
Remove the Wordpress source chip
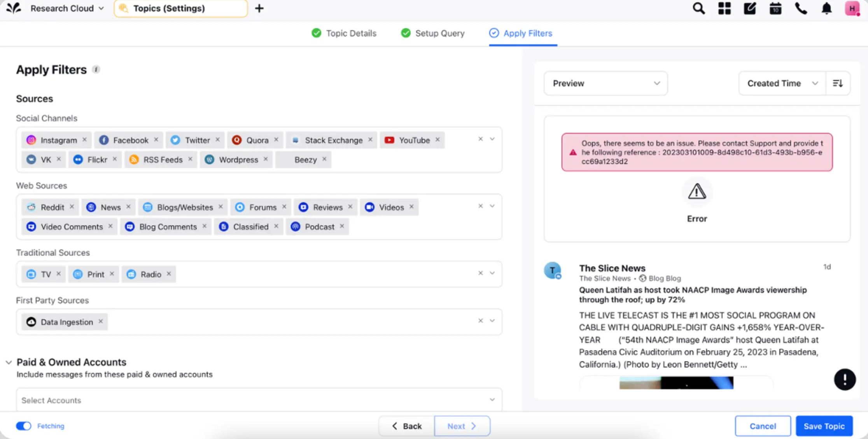click(266, 159)
